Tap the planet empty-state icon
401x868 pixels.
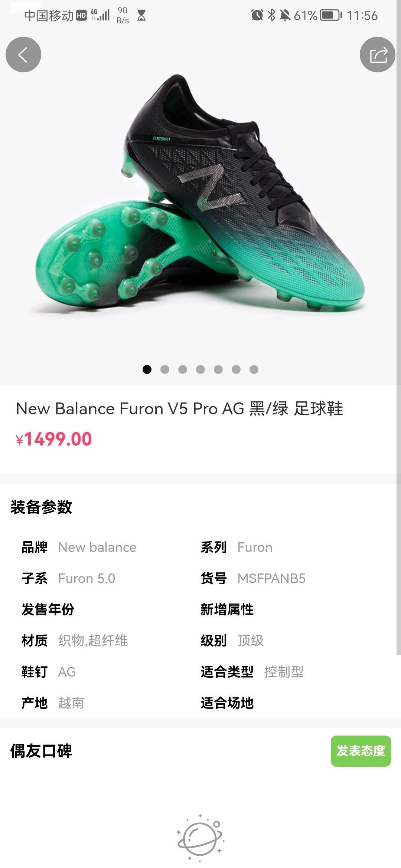pyautogui.click(x=200, y=837)
